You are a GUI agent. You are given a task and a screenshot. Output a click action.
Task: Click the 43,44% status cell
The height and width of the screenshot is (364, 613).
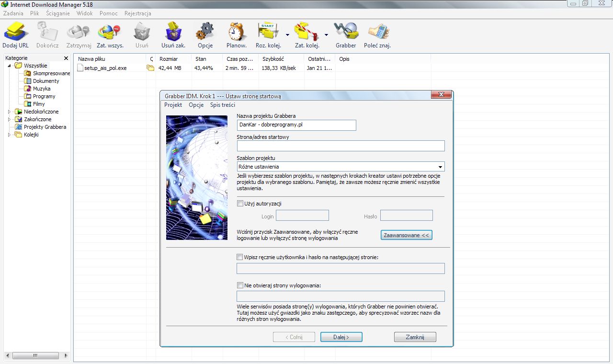click(204, 68)
